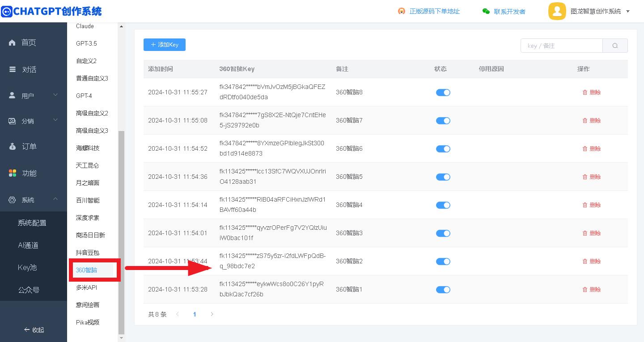Image resolution: width=644 pixels, height=342 pixels.
Task: Open the 图龙智慧创作系统 account dropdown arrow
Action: (x=628, y=12)
